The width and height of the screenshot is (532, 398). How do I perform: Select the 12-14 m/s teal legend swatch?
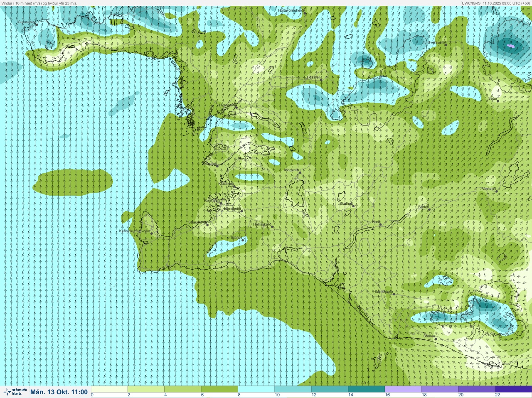pos(330,389)
